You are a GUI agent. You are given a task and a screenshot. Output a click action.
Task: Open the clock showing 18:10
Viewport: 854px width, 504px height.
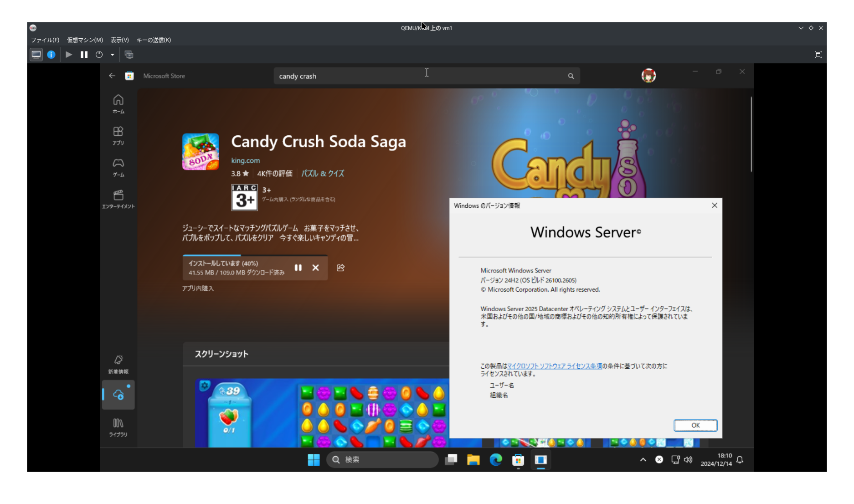(716, 460)
